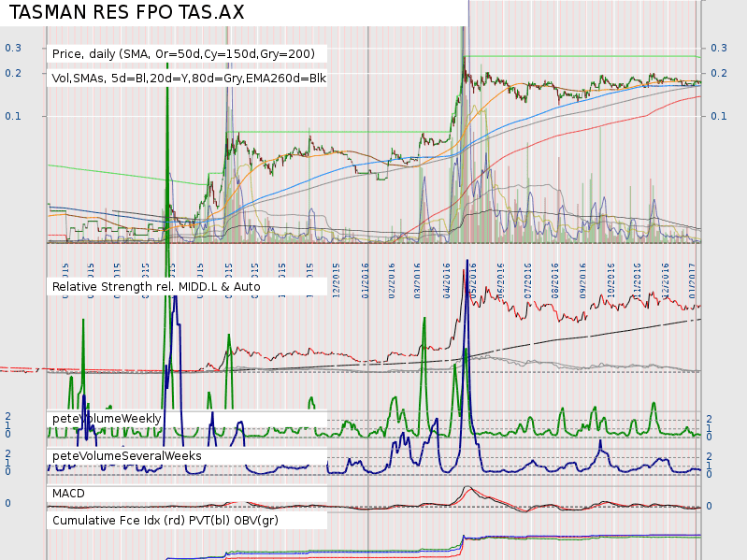Click 'Cumulative Fce Idx (rd) PVT(bl) OBV(gr)' label
This screenshot has width=747, height=560.
pyautogui.click(x=165, y=521)
